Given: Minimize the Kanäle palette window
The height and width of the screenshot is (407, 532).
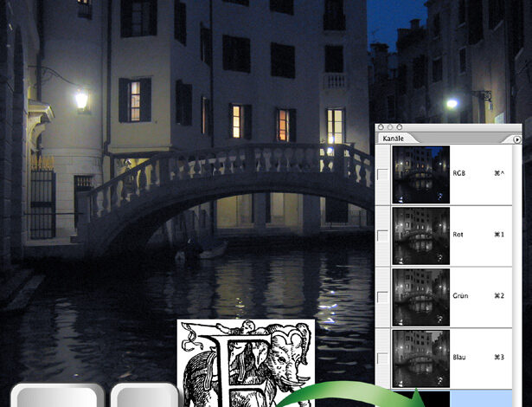Looking at the screenshot, I should [390, 127].
